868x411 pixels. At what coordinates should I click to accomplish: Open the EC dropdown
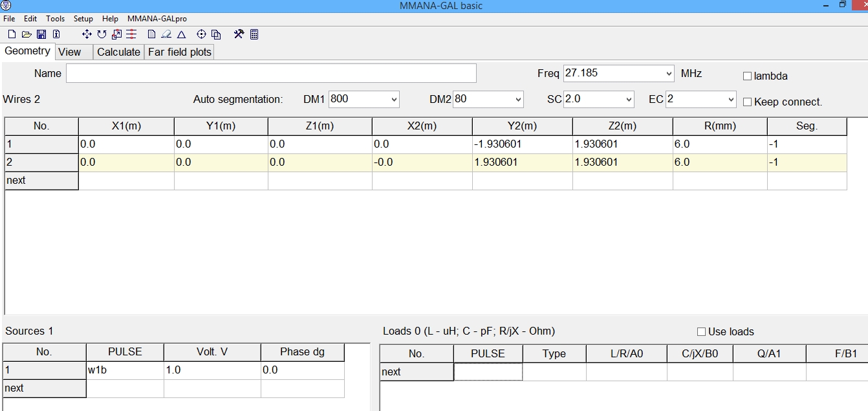coord(731,100)
